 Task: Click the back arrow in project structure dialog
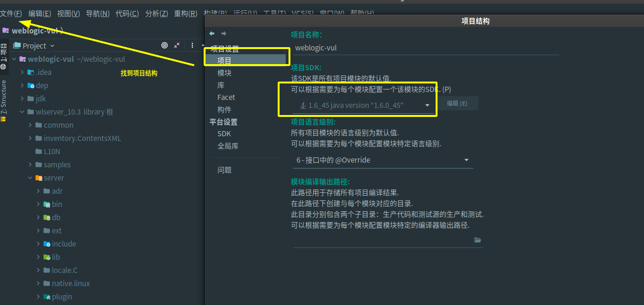click(212, 33)
